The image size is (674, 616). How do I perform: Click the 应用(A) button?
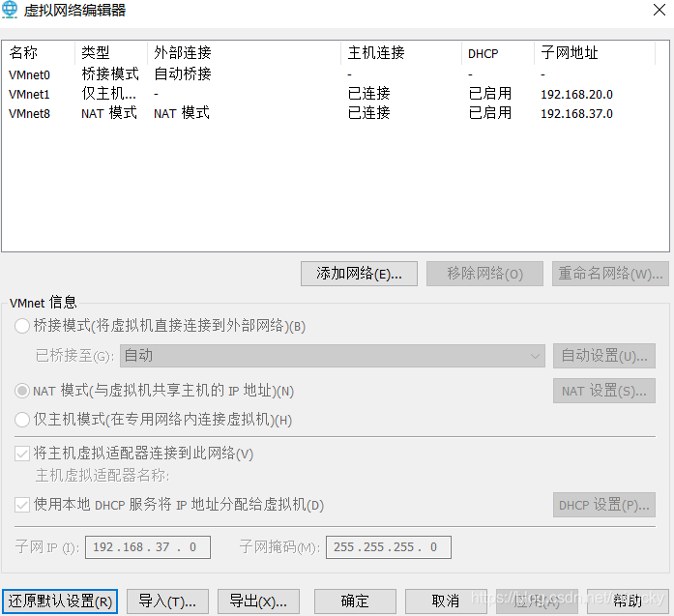537,601
